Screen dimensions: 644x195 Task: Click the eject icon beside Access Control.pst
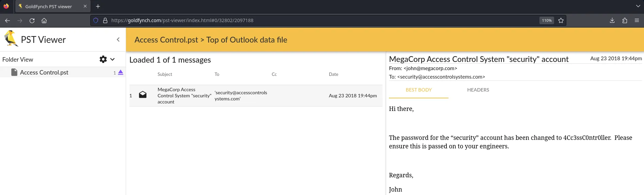[121, 72]
